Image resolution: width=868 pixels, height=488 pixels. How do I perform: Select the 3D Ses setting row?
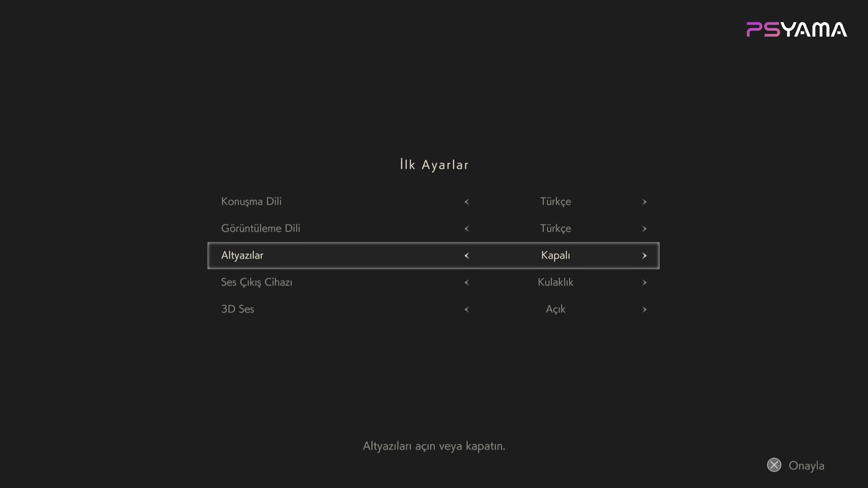434,310
